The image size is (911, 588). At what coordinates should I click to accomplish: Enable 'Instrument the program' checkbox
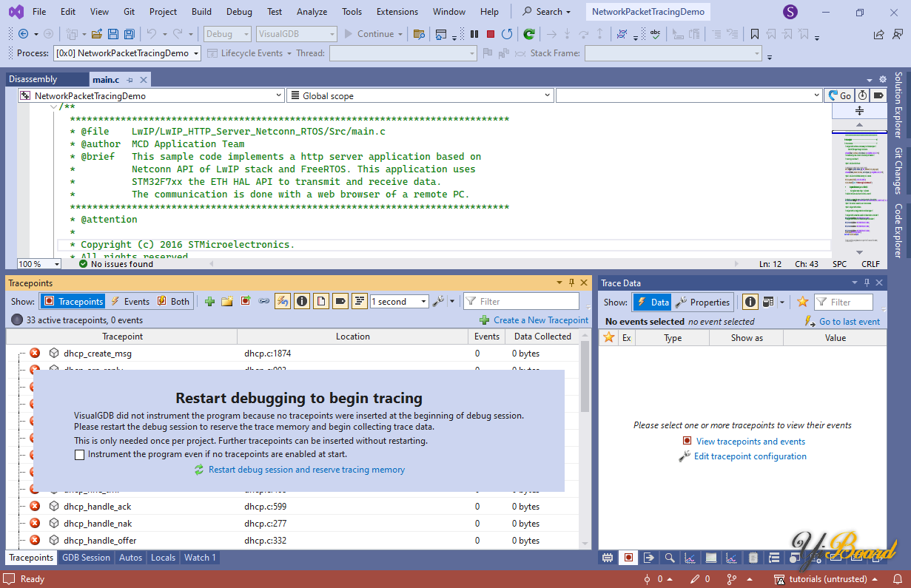80,455
